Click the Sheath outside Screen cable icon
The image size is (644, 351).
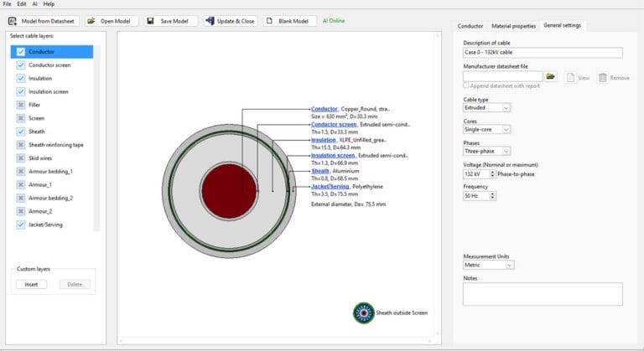(363, 312)
